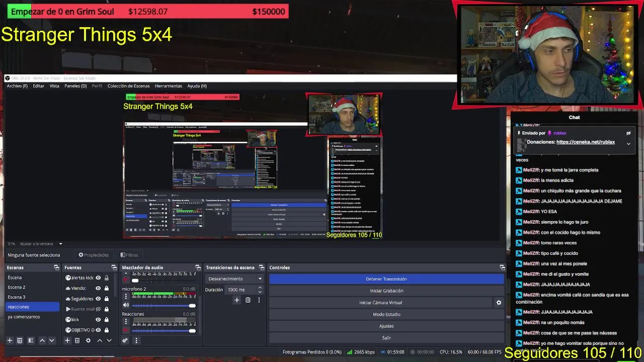Add a scene transition plus icon

coord(236,300)
